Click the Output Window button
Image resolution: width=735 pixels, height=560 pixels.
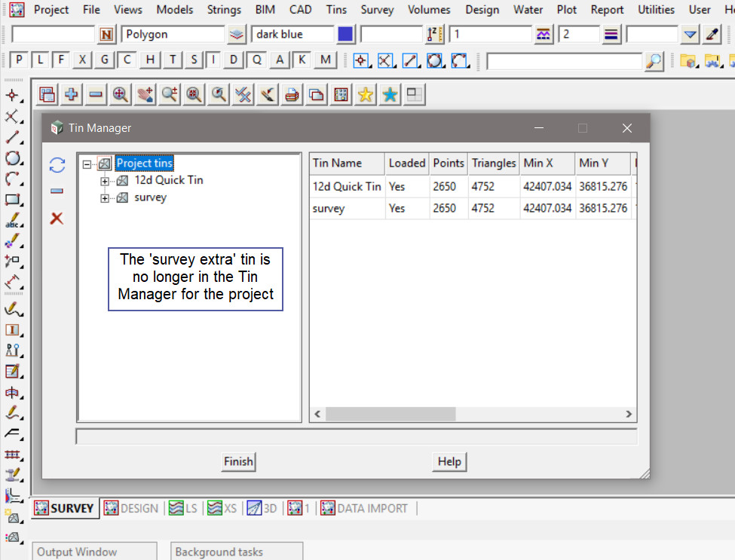click(94, 551)
